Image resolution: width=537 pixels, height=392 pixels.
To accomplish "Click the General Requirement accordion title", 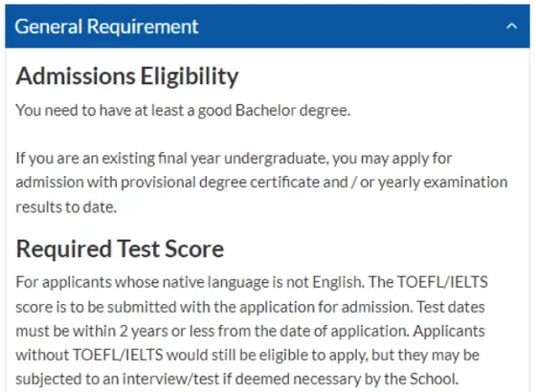I will pyautogui.click(x=106, y=27).
